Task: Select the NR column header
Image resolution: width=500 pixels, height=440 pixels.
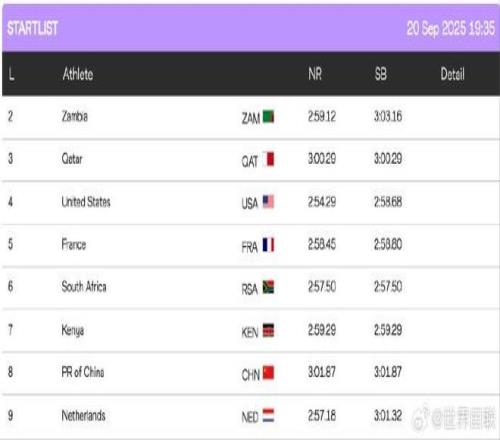Action: coord(315,74)
